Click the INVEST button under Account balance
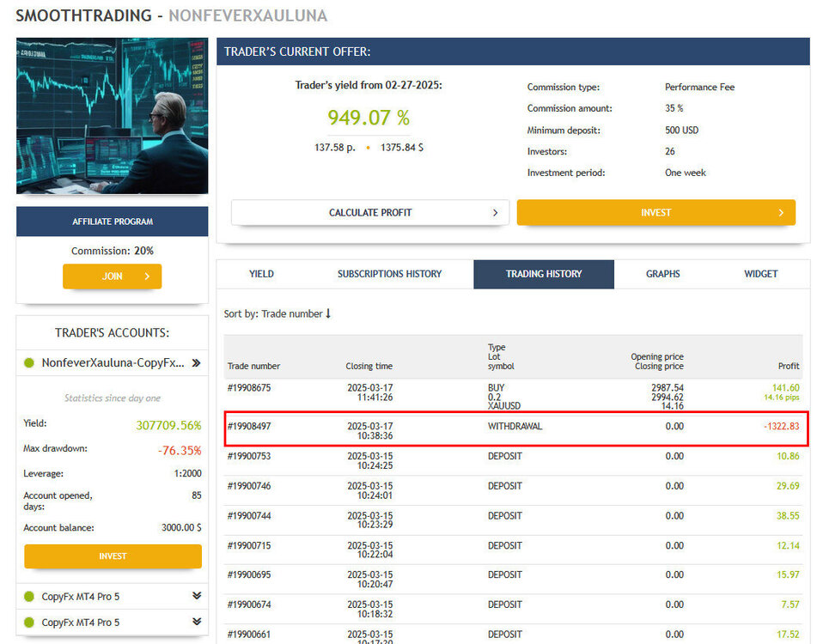Screen dimensions: 817x644 coord(113,556)
